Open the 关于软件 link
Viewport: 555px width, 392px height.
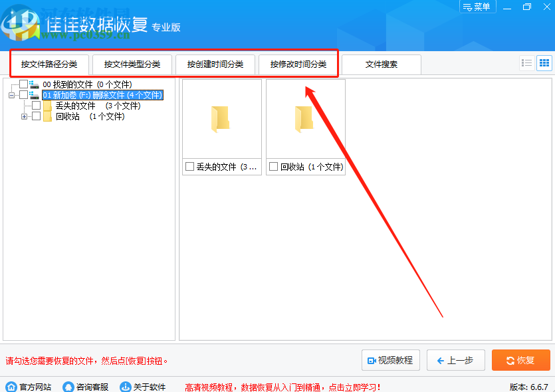pos(150,387)
